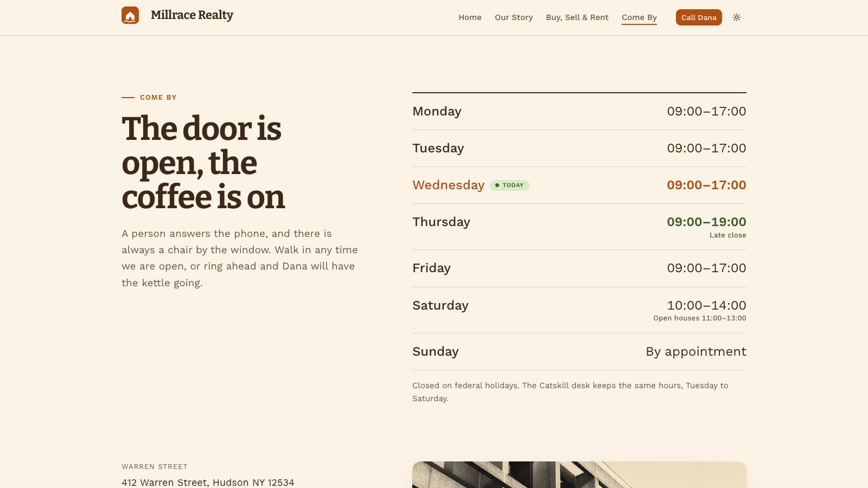Click the headline The door is open
Screen dimensions: 868x488
pos(203,163)
